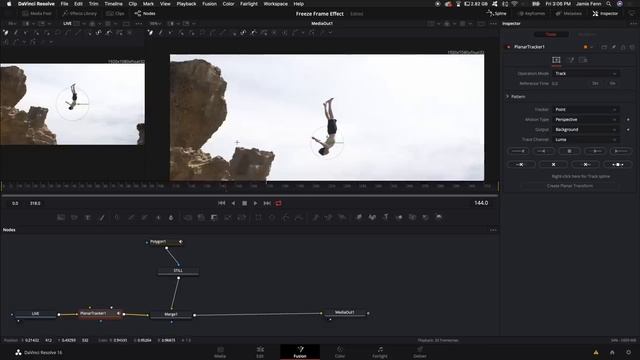This screenshot has height=360, width=640.
Task: Click the Go button beside Reference Time
Action: [x=612, y=83]
